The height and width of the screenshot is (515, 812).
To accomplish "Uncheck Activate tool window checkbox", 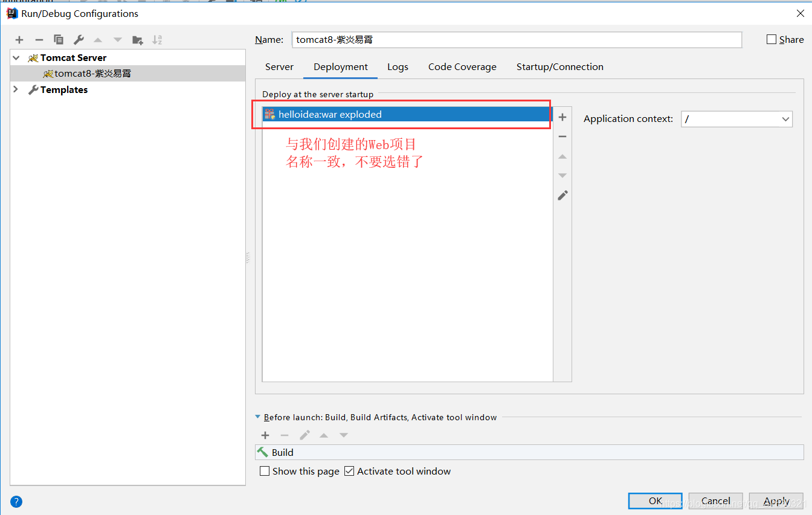I will pyautogui.click(x=349, y=471).
